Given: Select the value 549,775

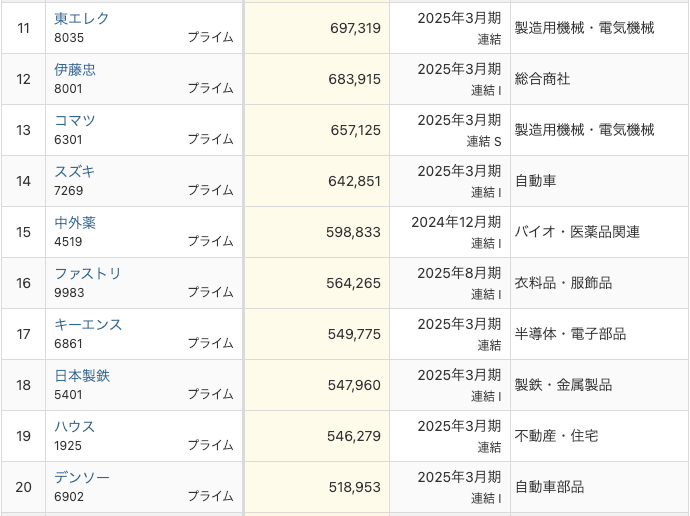Looking at the screenshot, I should (x=354, y=334).
